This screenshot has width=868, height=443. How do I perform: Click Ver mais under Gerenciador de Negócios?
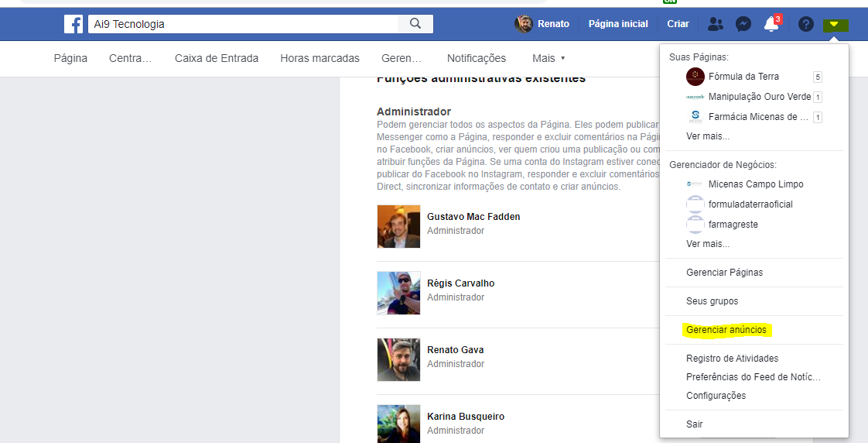pos(707,244)
